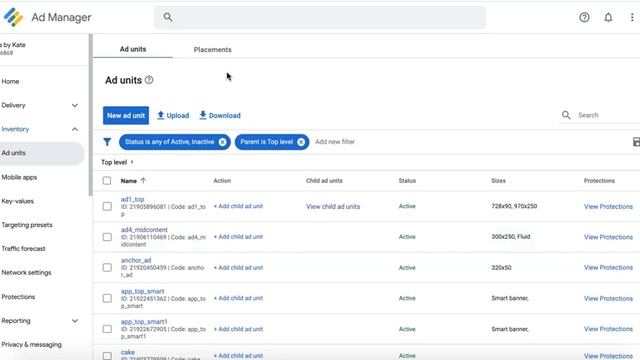Remove the Parent is Top level filter
Screen dimensions: 640x360
pyautogui.click(x=301, y=142)
